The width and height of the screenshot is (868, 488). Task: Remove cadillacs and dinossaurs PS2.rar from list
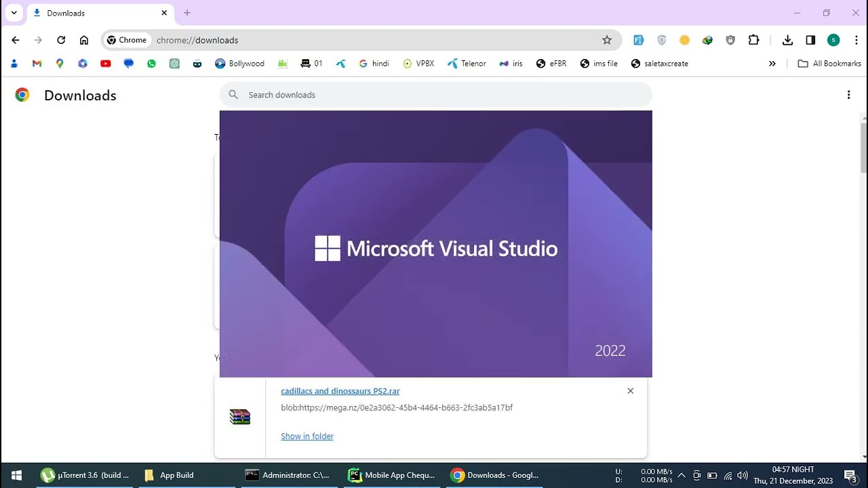pos(631,391)
